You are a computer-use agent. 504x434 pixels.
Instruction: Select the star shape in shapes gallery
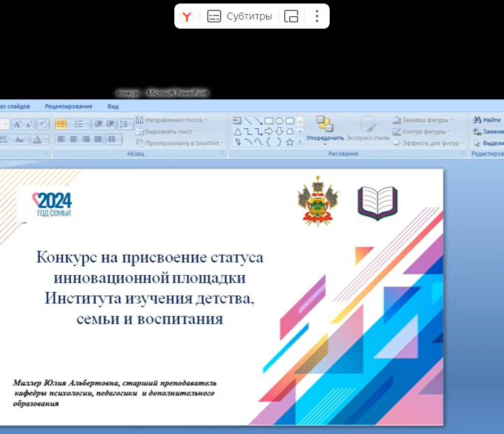click(x=290, y=141)
